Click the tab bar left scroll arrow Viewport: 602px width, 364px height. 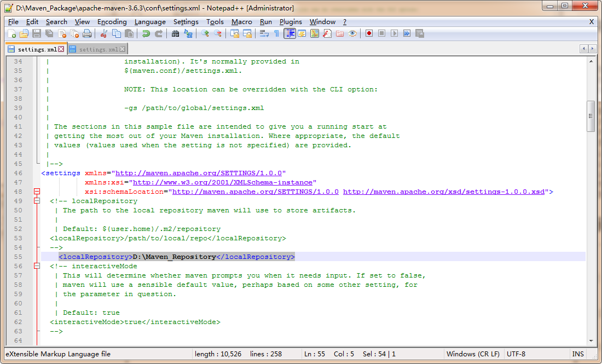click(x=584, y=49)
